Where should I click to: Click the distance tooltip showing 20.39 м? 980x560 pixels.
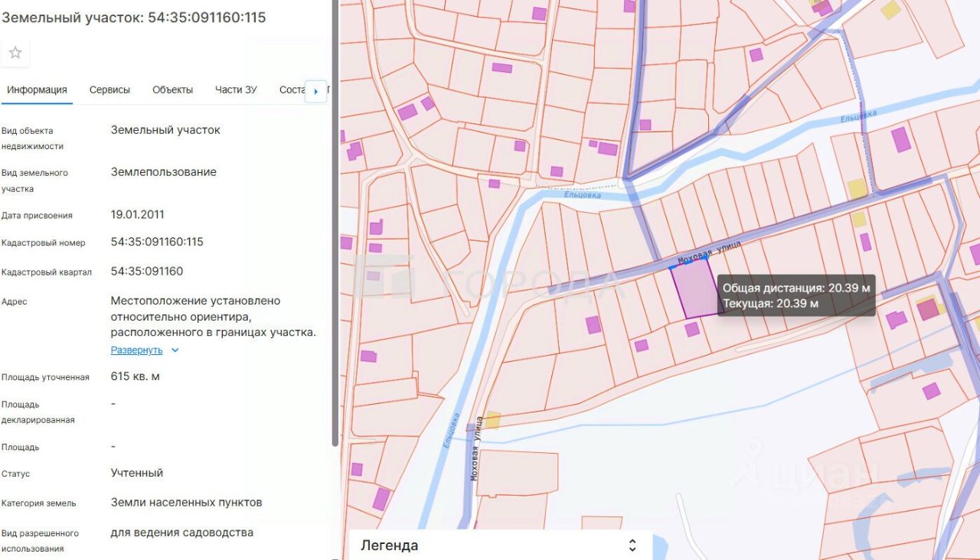(795, 296)
